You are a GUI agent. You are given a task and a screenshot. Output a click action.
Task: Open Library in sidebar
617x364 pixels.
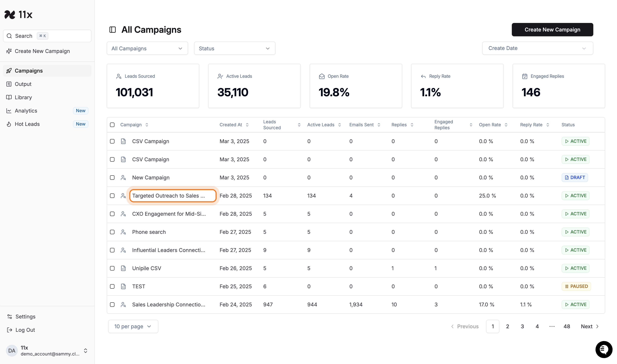tap(47, 97)
